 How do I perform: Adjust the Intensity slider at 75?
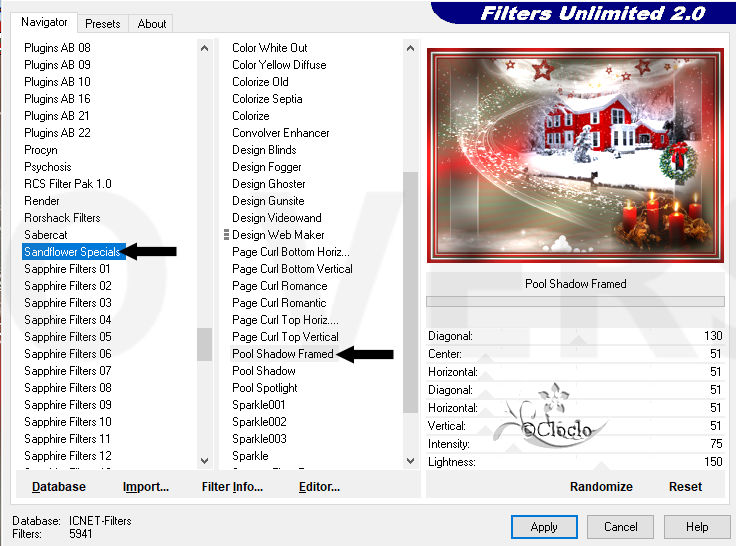coord(575,444)
